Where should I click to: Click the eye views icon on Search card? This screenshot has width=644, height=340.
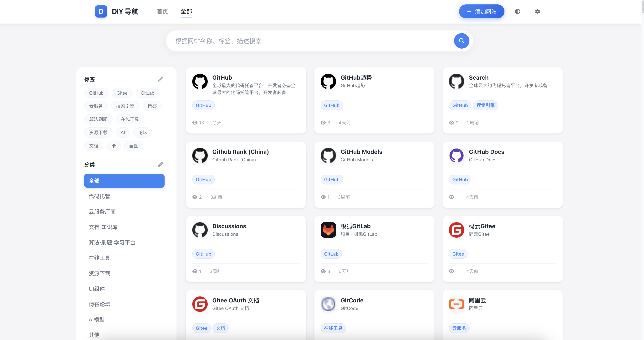(451, 123)
